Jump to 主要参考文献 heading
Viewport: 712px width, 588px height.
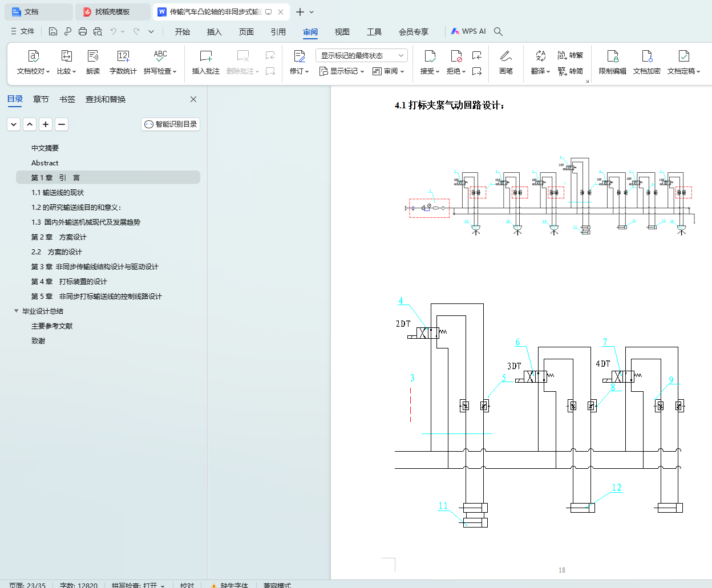tap(52, 326)
